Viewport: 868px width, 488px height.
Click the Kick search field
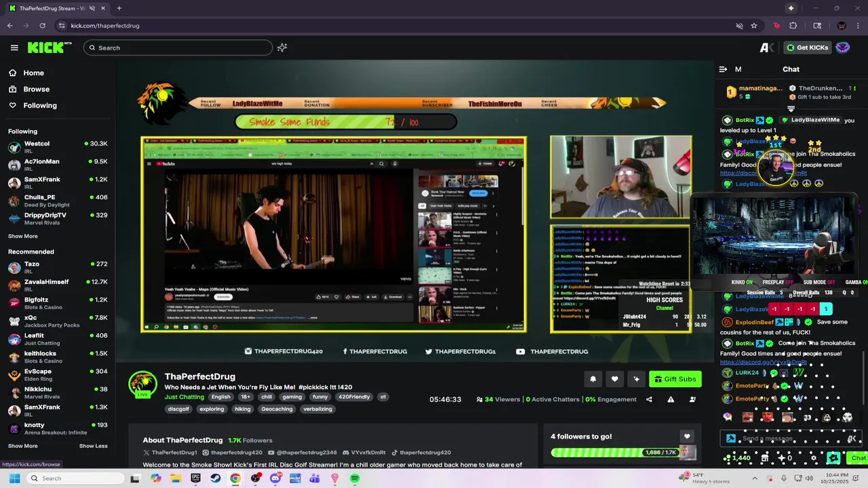[x=178, y=47]
